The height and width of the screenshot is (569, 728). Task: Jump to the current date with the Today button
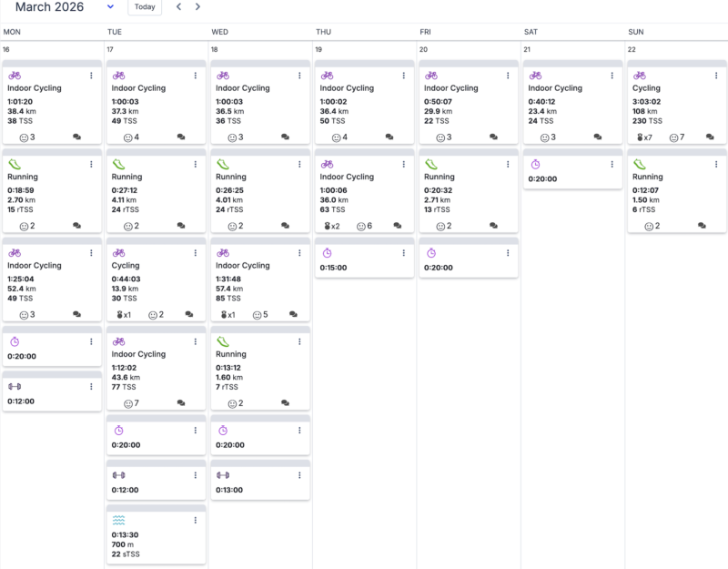(145, 7)
